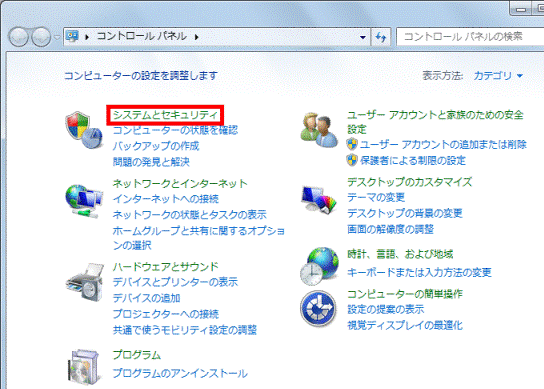This screenshot has width=544, height=389.
Task: Click プログラムのアンインストール link
Action: pos(180,373)
